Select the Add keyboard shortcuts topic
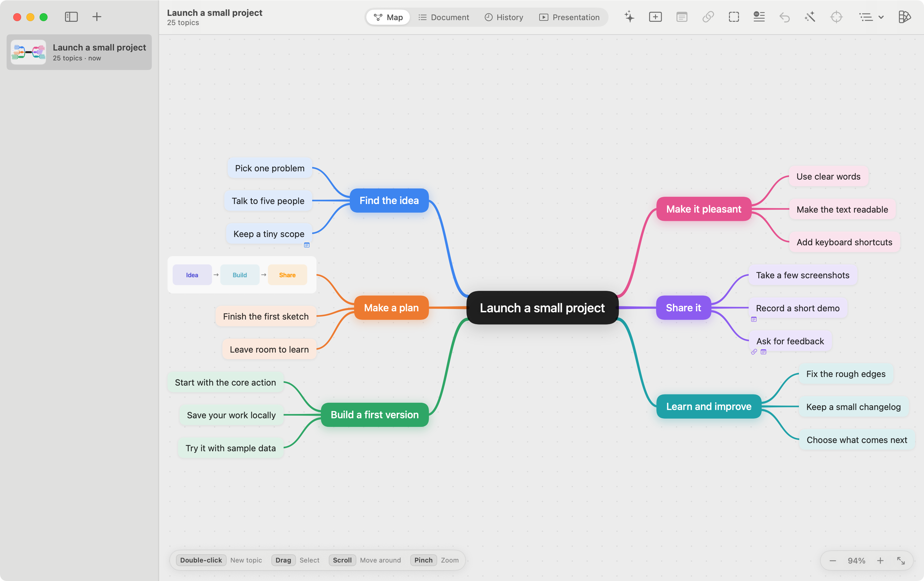This screenshot has width=924, height=581. (x=844, y=242)
